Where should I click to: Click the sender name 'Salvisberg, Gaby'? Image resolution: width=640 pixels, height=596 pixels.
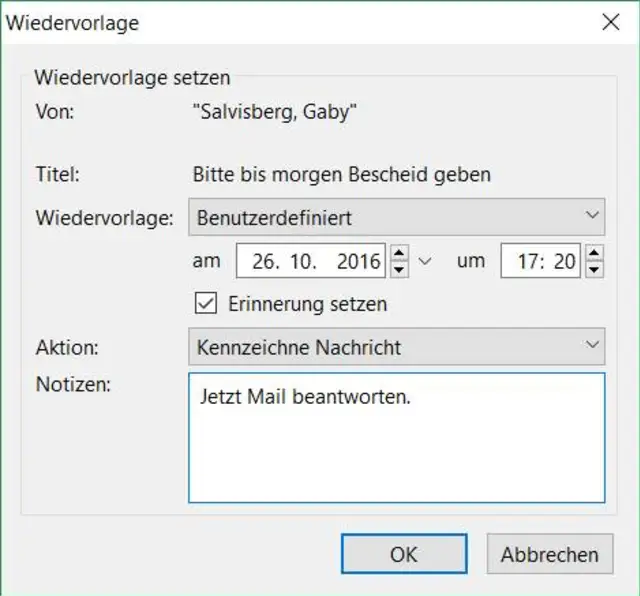(275, 110)
